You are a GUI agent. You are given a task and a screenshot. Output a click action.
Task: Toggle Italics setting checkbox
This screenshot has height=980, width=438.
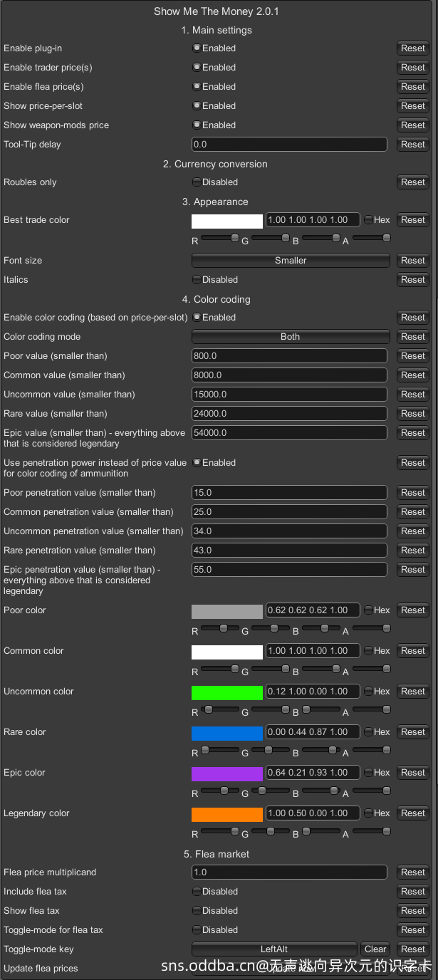point(197,280)
